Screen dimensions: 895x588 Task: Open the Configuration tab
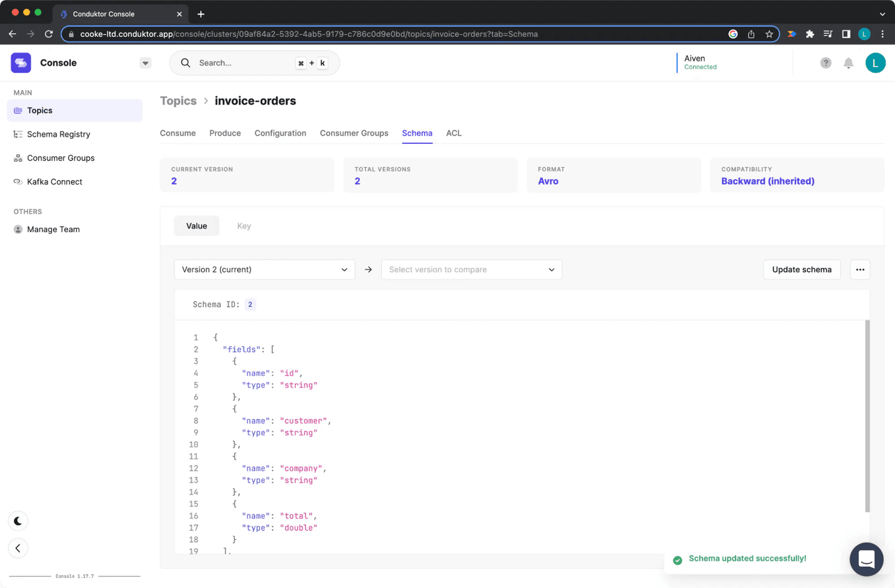[x=280, y=133]
